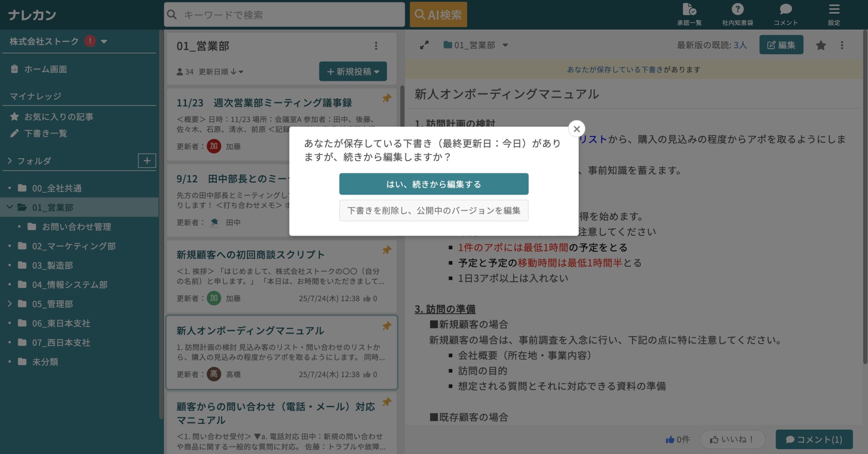This screenshot has width=868, height=454.
Task: Open 01_営業部 list options menu
Action: click(376, 46)
